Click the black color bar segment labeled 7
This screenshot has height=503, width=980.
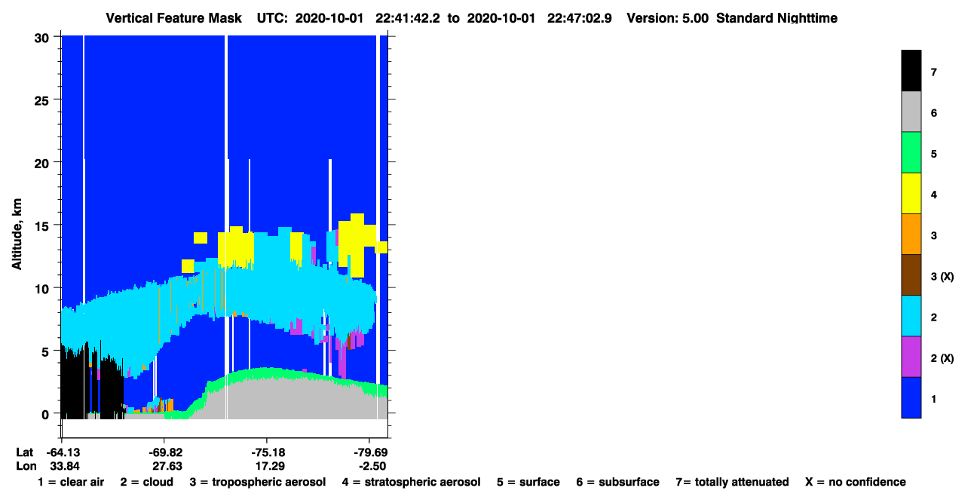[911, 71]
